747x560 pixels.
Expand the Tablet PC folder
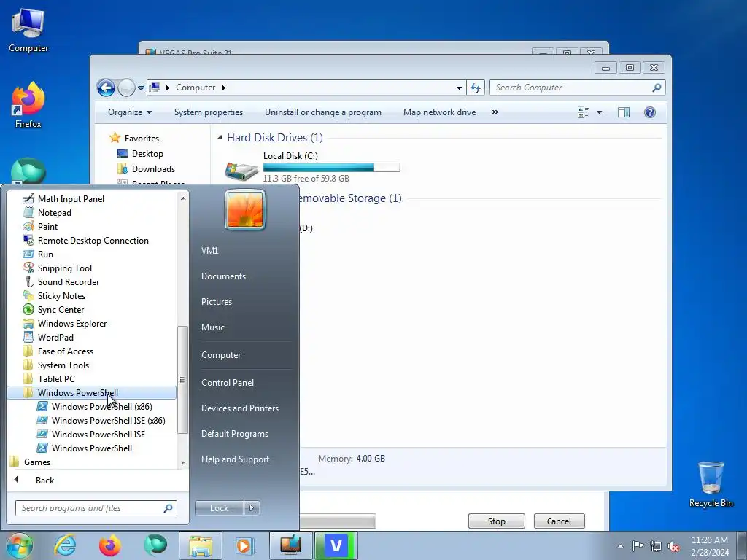[56, 378]
